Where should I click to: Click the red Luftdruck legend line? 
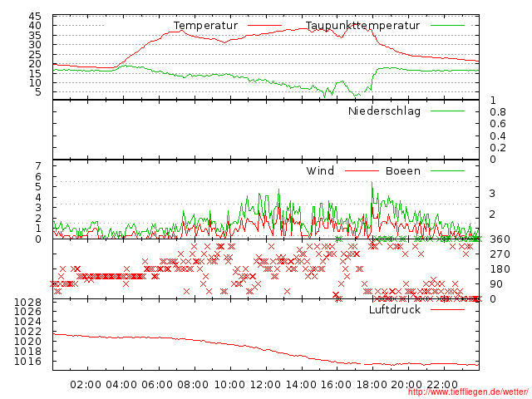coord(447,309)
